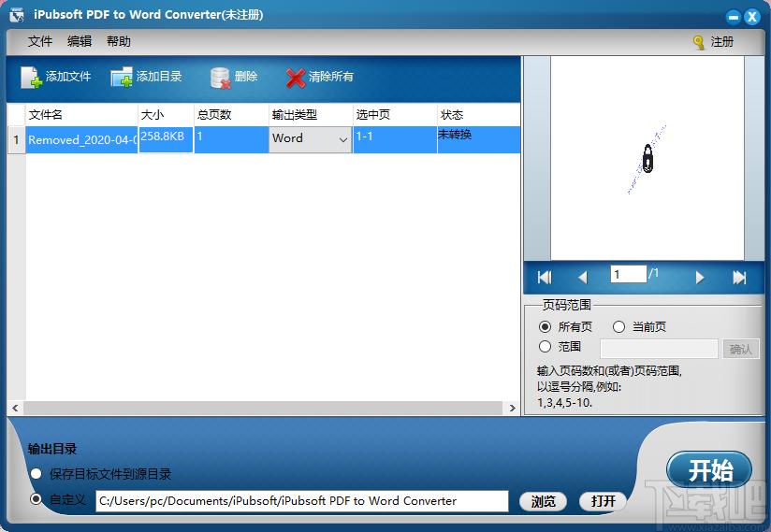Click the total pages cell showing 1

point(231,140)
